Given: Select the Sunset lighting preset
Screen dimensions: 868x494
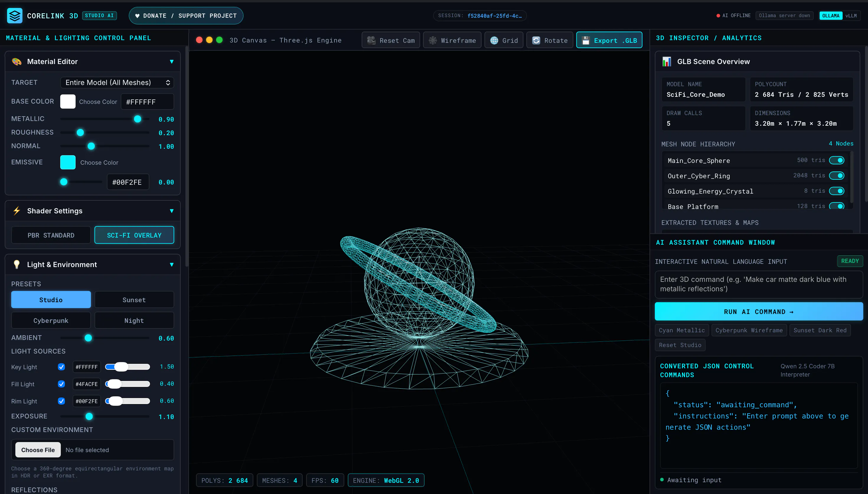Looking at the screenshot, I should (134, 300).
